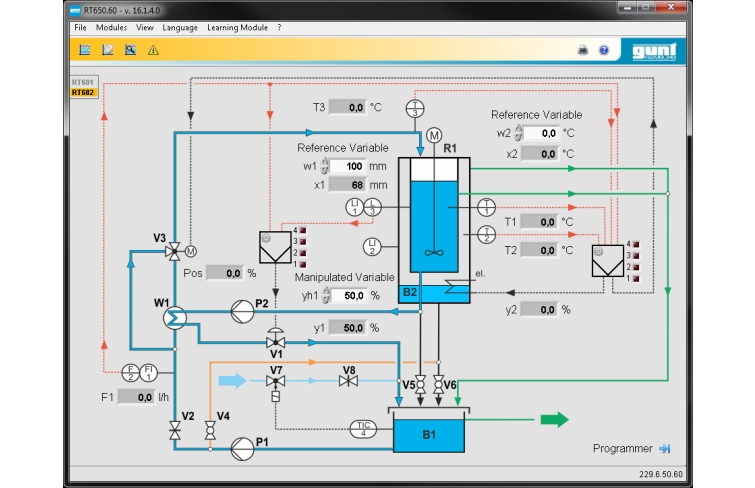The image size is (755, 488).
Task: Switch to the RT681 module button
Action: (82, 81)
